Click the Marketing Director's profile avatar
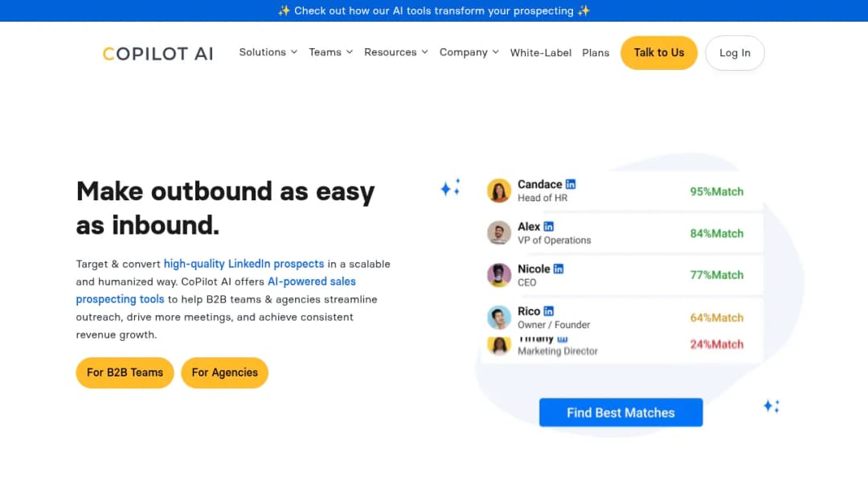This screenshot has height=489, width=868. [499, 345]
